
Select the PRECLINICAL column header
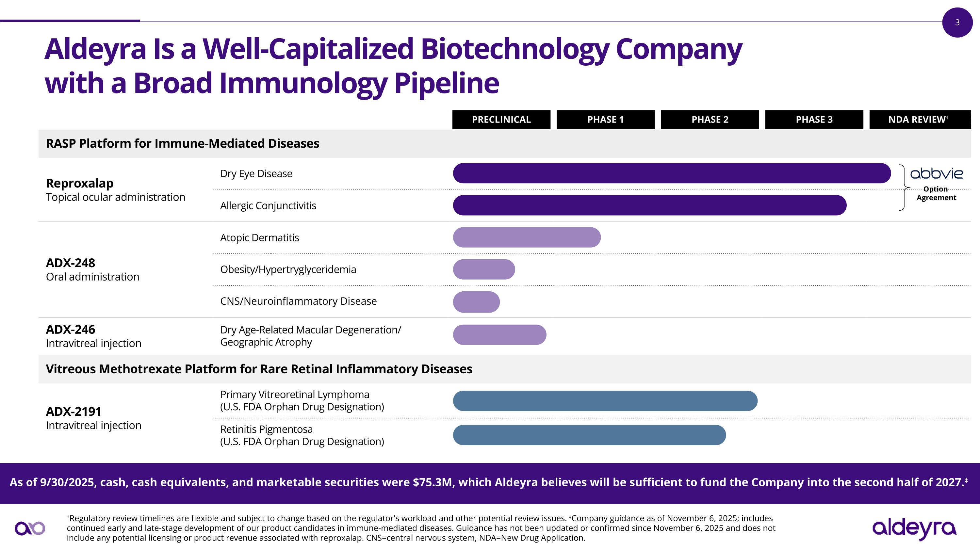pos(501,120)
